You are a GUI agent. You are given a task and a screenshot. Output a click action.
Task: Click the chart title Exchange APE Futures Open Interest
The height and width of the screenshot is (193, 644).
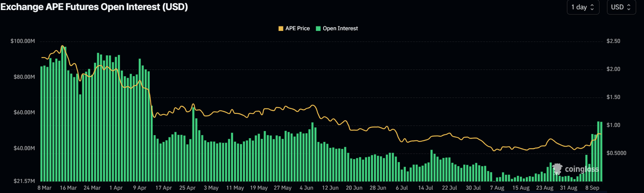[94, 7]
